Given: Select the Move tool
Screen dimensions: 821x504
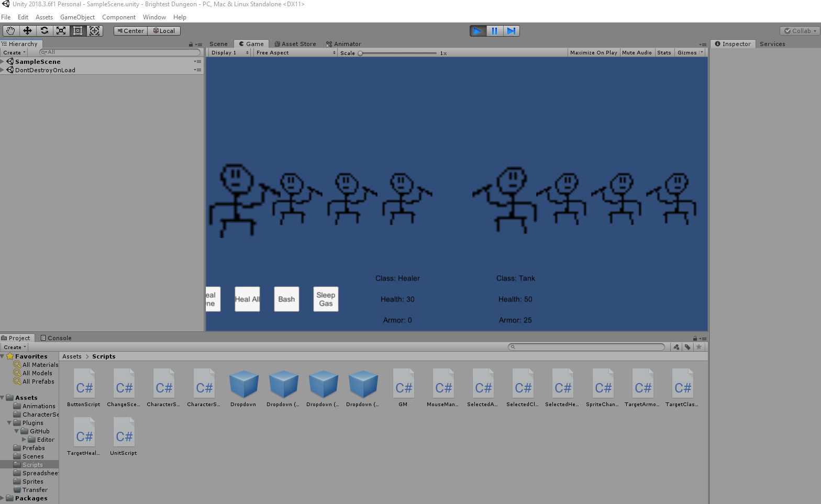Looking at the screenshot, I should click(28, 31).
